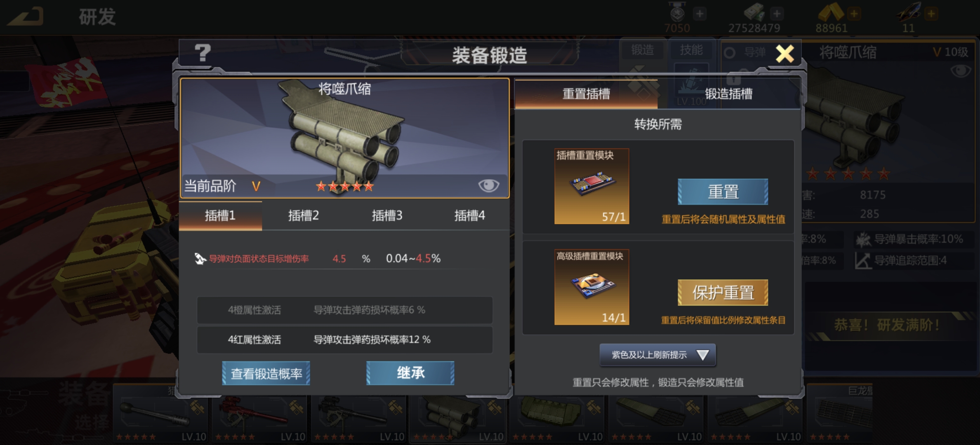Viewport: 980px width, 445px height.
Task: Select the 插槽2 tab
Action: tap(303, 215)
